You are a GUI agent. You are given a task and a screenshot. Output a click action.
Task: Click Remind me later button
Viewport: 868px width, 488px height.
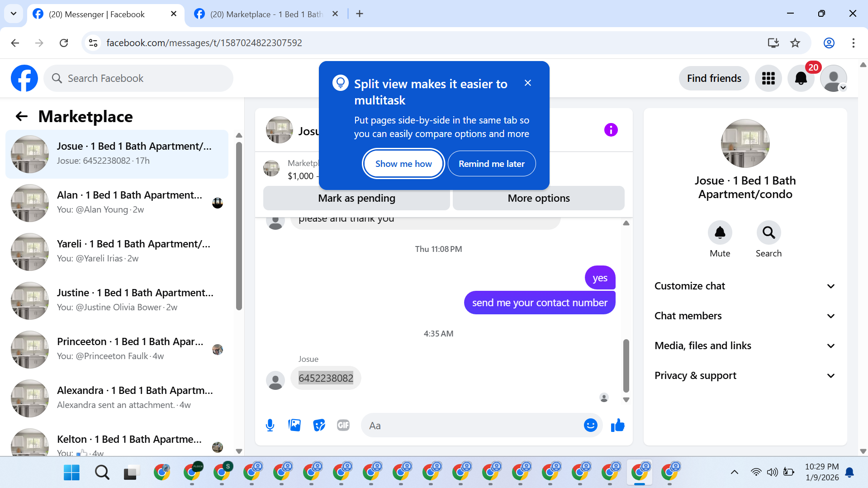(x=492, y=164)
